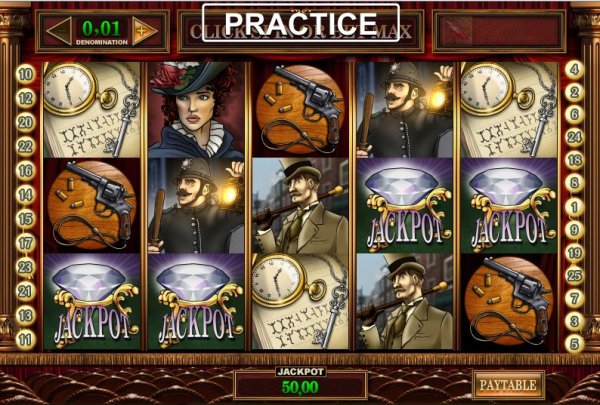Click the red-haired lady symbol
Image resolution: width=600 pixels, height=405 pixels.
(x=196, y=110)
